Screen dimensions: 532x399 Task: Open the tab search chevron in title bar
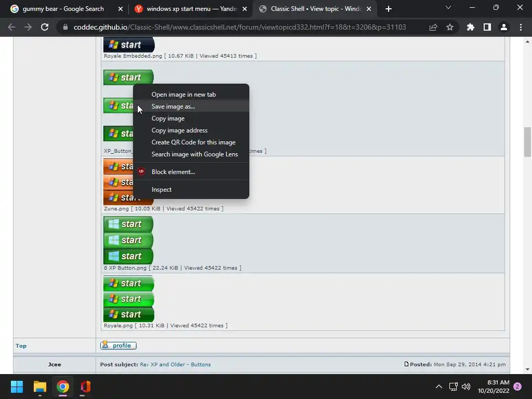pyautogui.click(x=448, y=7)
